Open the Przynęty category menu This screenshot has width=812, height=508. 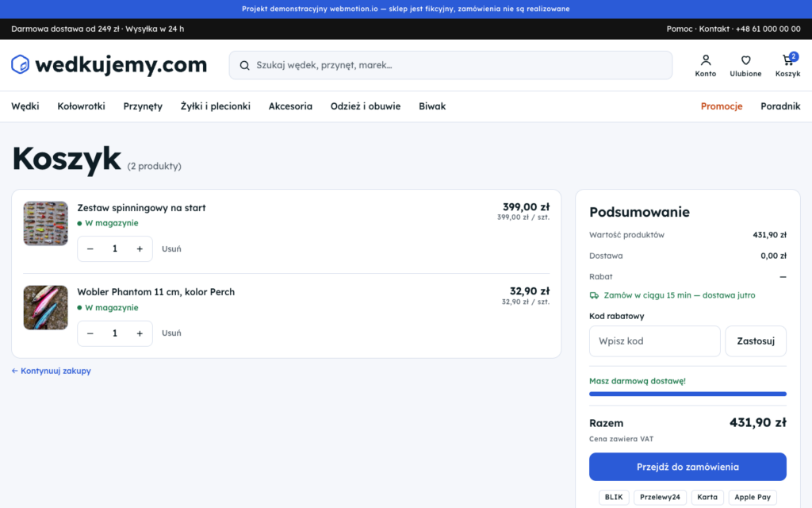pos(143,106)
